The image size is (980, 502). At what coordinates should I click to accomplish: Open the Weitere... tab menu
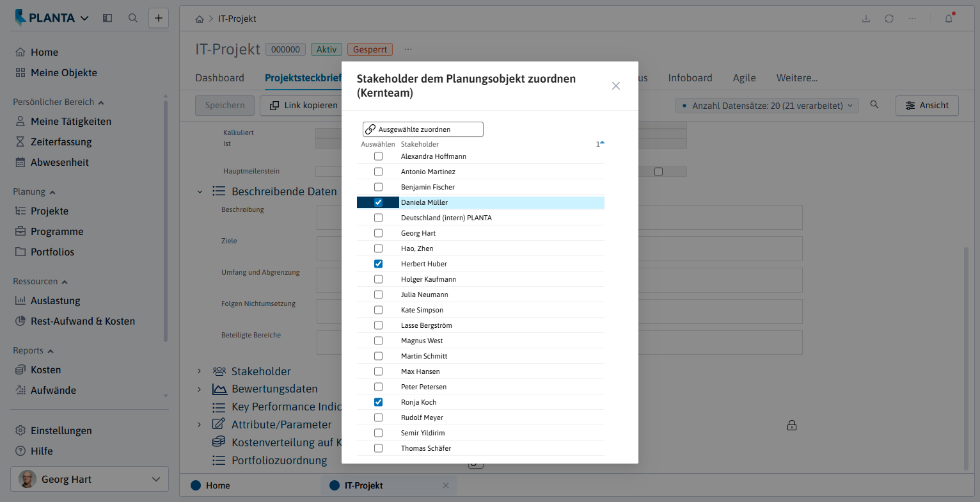pos(797,78)
